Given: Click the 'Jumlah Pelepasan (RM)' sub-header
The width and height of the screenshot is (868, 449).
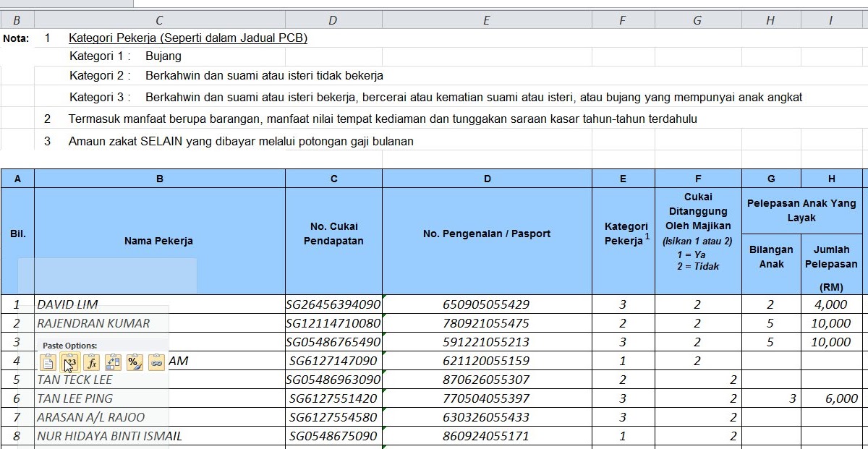Looking at the screenshot, I should coord(831,264).
